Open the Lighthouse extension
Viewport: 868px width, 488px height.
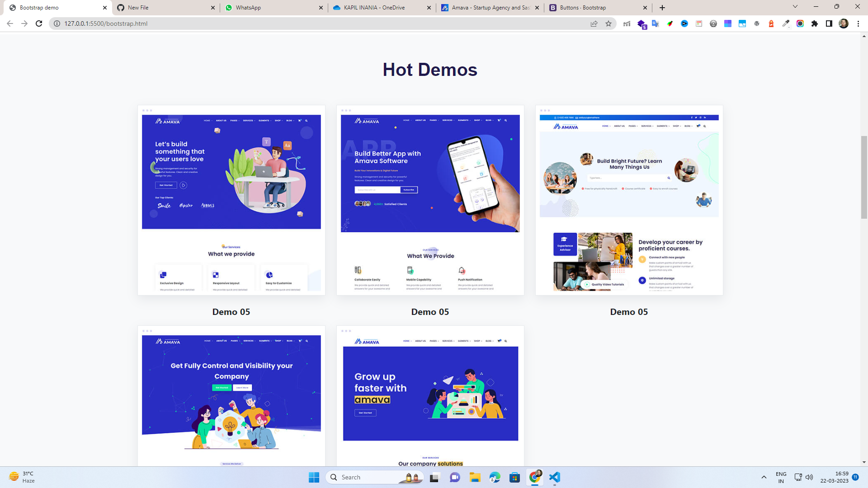771,23
